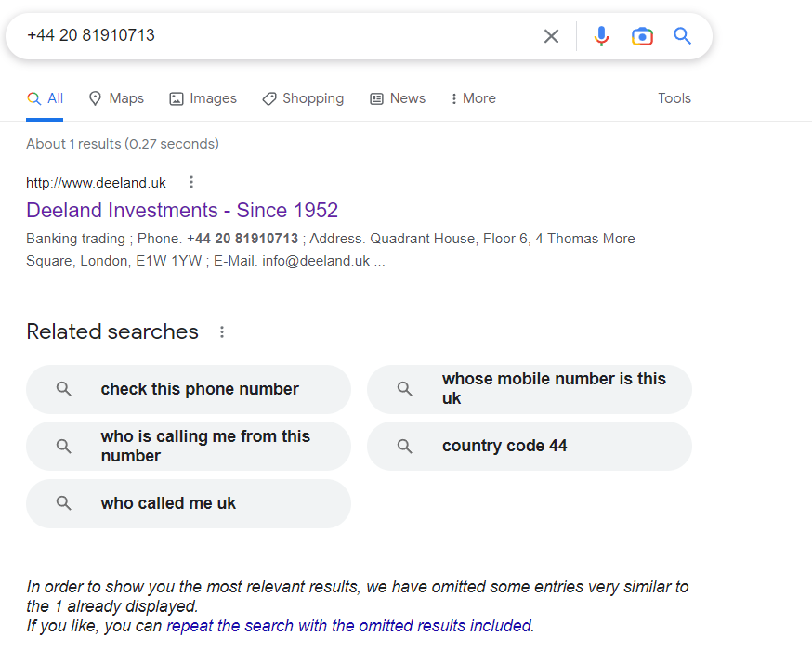Select 'whose mobile number is this uk'

click(x=530, y=389)
